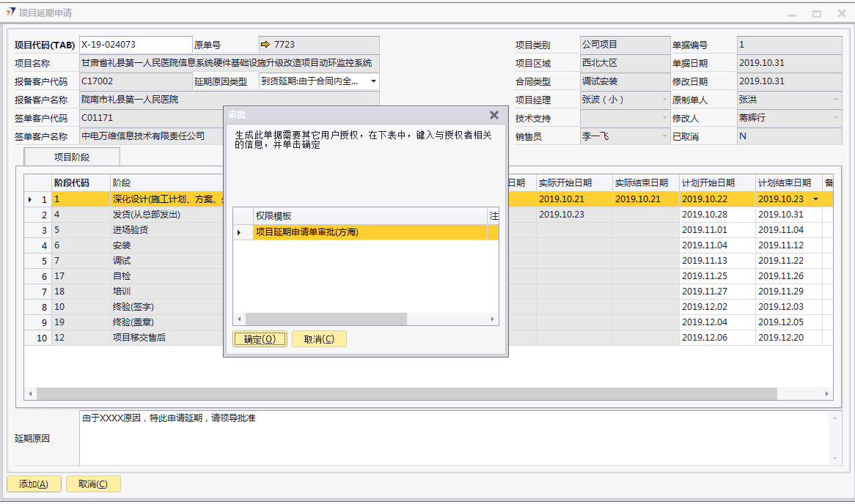The height and width of the screenshot is (504, 855).
Task: Close the 审批 dialog with X icon
Action: coord(494,115)
